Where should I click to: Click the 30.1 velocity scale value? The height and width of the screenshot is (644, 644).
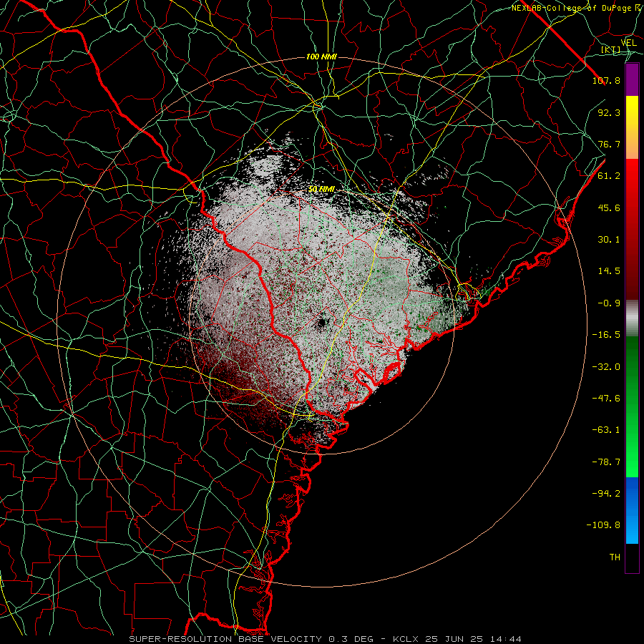[x=609, y=240]
